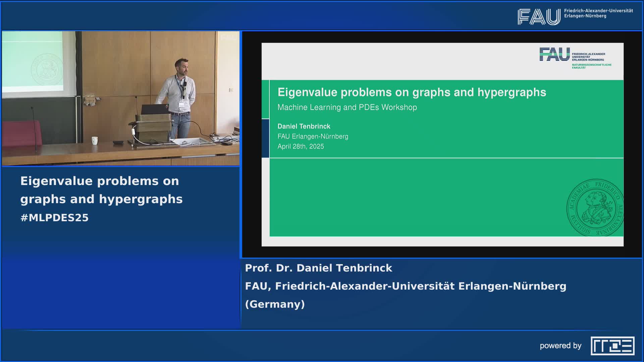
Task: Click the hashtag '#MLPDES25'
Action: pyautogui.click(x=54, y=218)
